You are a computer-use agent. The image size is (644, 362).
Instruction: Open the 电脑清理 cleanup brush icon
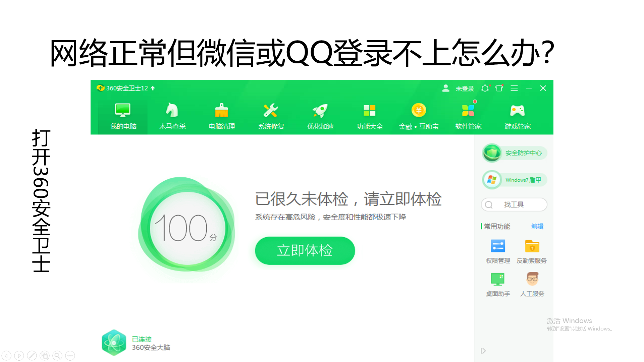(221, 111)
